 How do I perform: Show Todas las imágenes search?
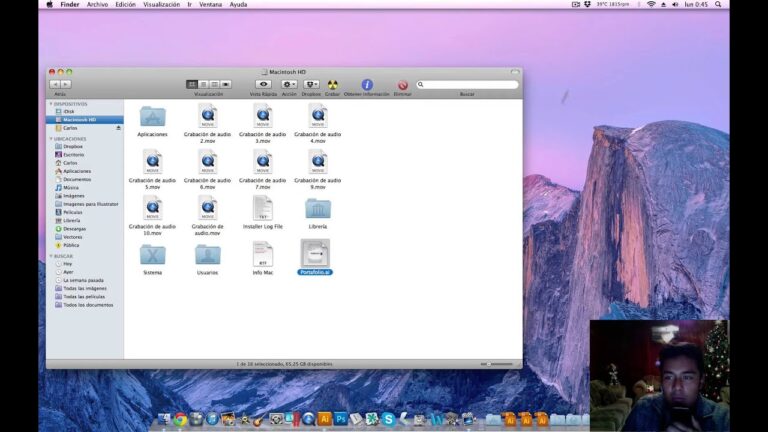[84, 288]
